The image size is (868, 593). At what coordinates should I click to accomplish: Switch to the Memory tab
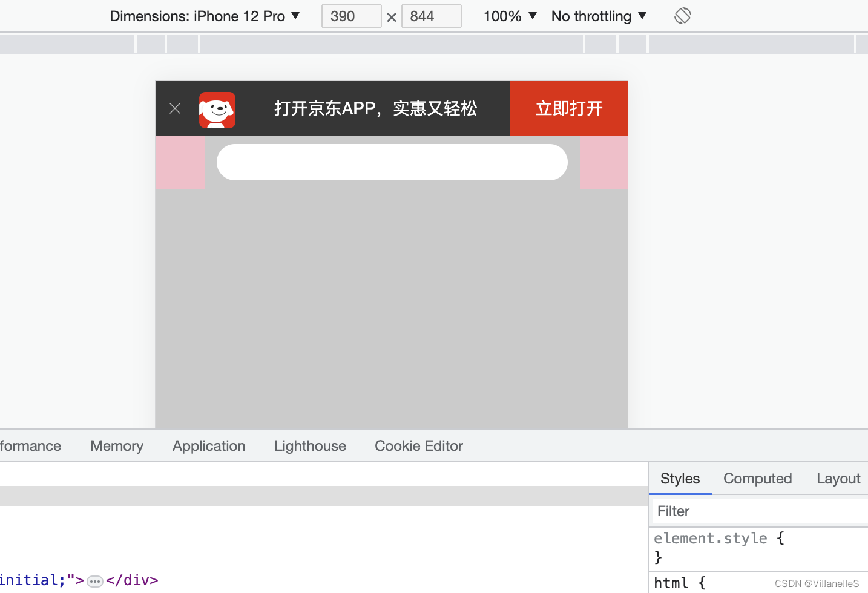click(117, 446)
